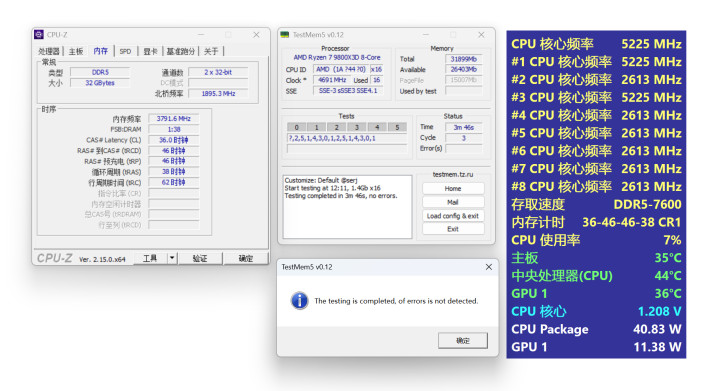
Task: Click the blue info icon in the dialog
Action: [x=299, y=301]
